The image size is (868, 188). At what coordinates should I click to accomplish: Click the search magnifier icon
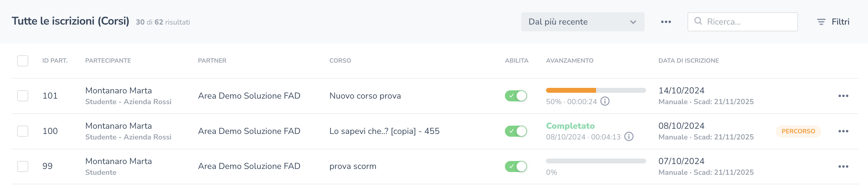click(x=698, y=21)
